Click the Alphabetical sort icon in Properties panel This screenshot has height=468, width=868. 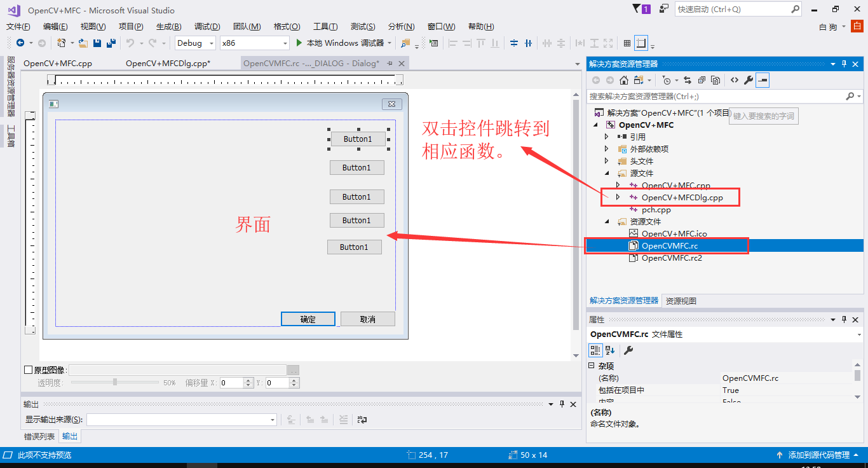click(x=610, y=350)
